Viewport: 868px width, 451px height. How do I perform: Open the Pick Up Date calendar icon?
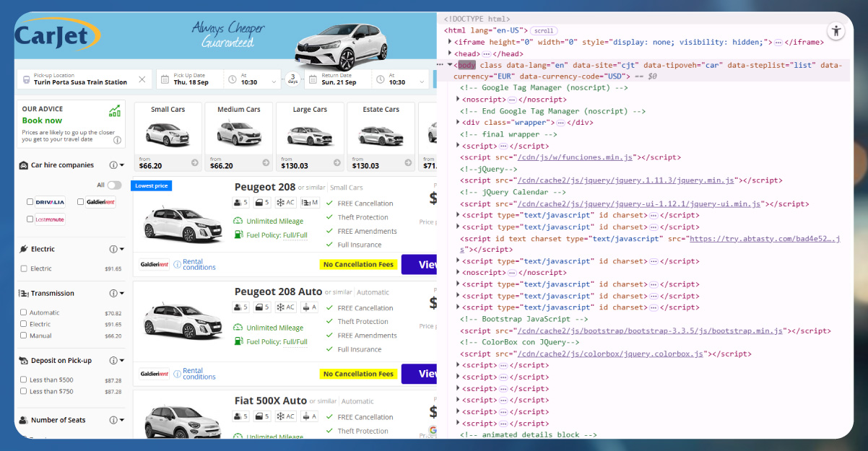tap(165, 79)
